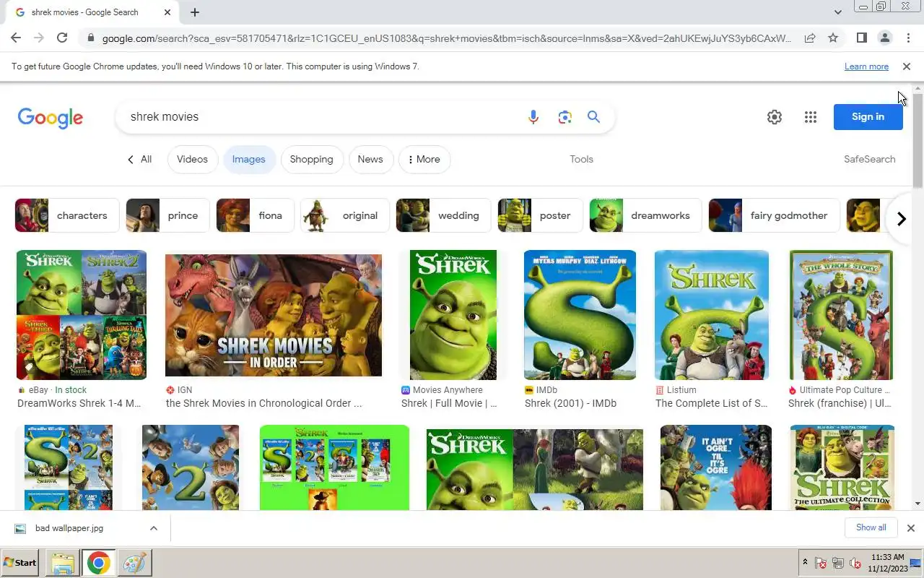The image size is (924, 578).
Task: Filter images by poster chip
Action: point(540,216)
